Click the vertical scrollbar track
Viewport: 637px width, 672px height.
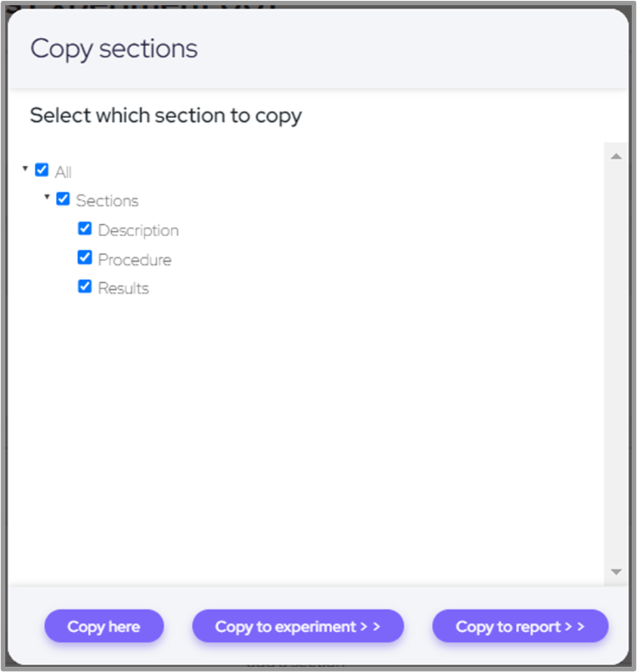pos(616,363)
